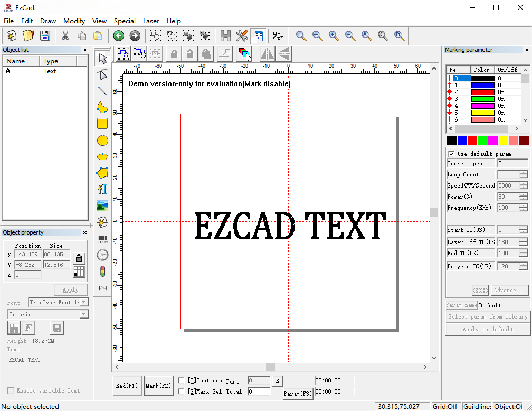The width and height of the screenshot is (532, 411).
Task: Open the TrueType Font type dropdown
Action: pos(84,302)
